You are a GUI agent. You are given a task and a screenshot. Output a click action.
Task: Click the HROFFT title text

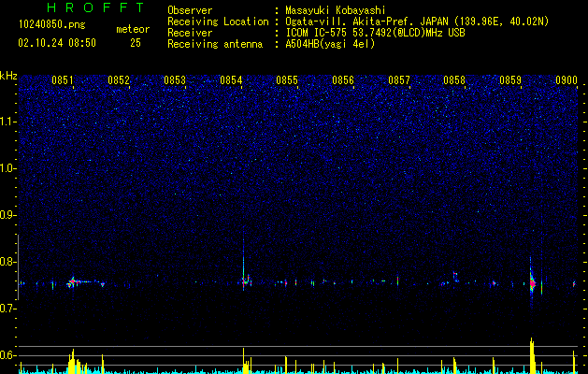click(x=96, y=7)
